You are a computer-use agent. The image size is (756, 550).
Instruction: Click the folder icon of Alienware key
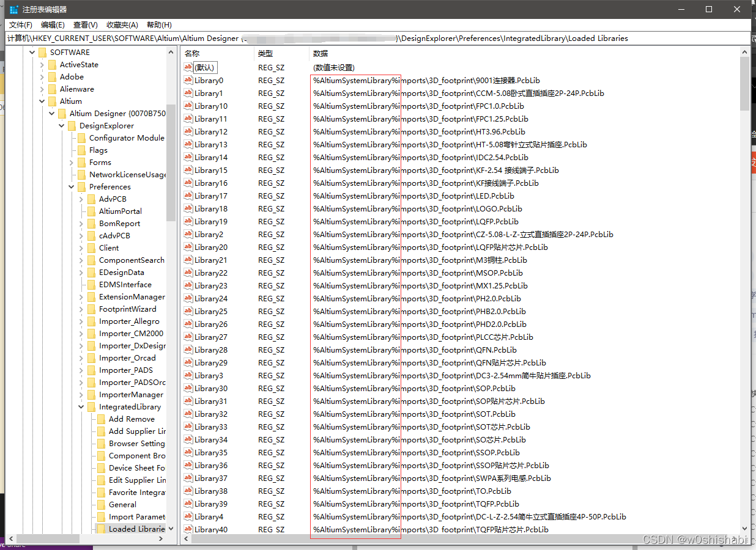pos(52,89)
